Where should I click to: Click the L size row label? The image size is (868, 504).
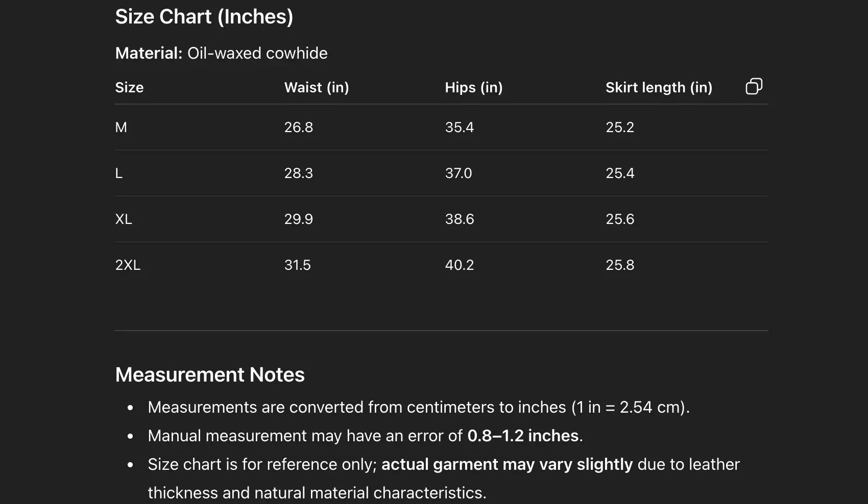[x=119, y=173]
